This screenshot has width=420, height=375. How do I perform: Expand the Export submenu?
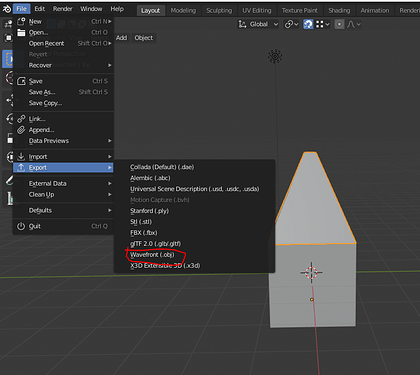click(x=63, y=168)
